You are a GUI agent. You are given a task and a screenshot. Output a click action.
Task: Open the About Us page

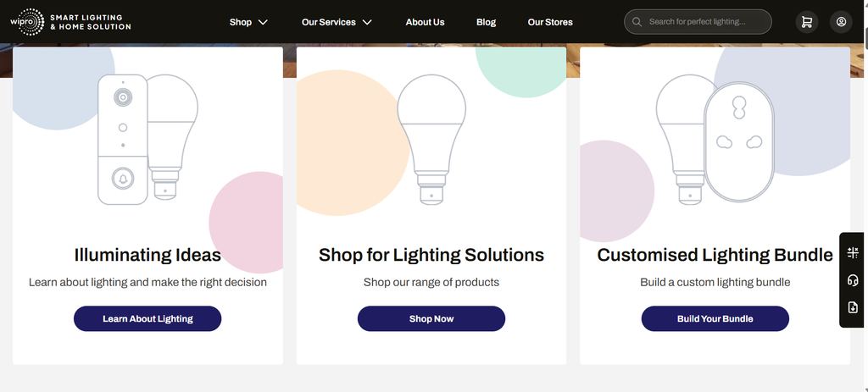click(425, 22)
